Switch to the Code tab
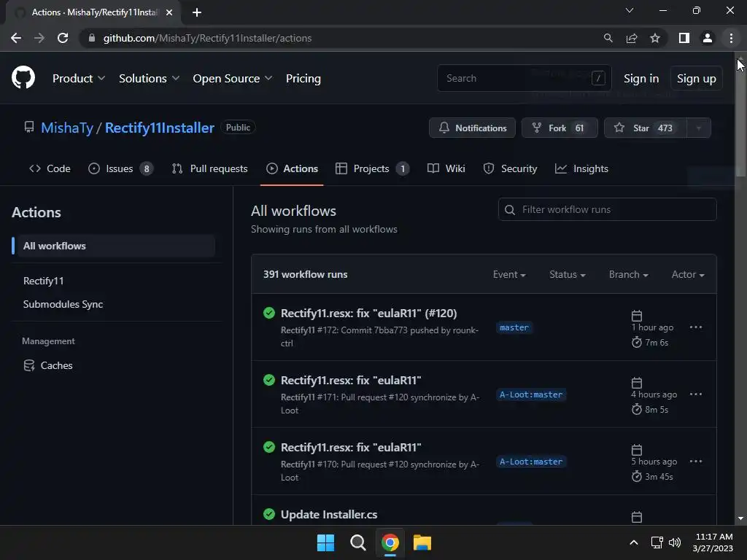The width and height of the screenshot is (747, 560). click(x=50, y=168)
